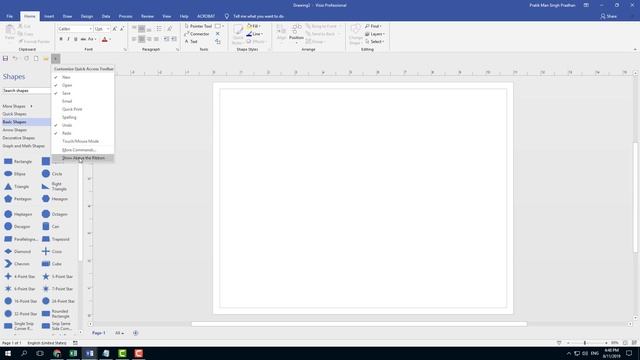
Task: Switch to the Insert ribbon tab
Action: point(49,16)
